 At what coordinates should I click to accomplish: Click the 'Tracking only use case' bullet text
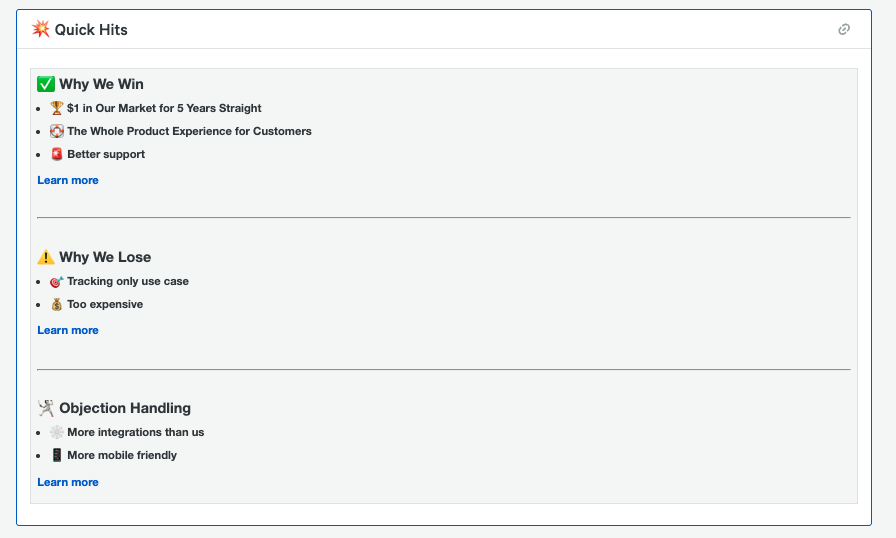point(128,282)
